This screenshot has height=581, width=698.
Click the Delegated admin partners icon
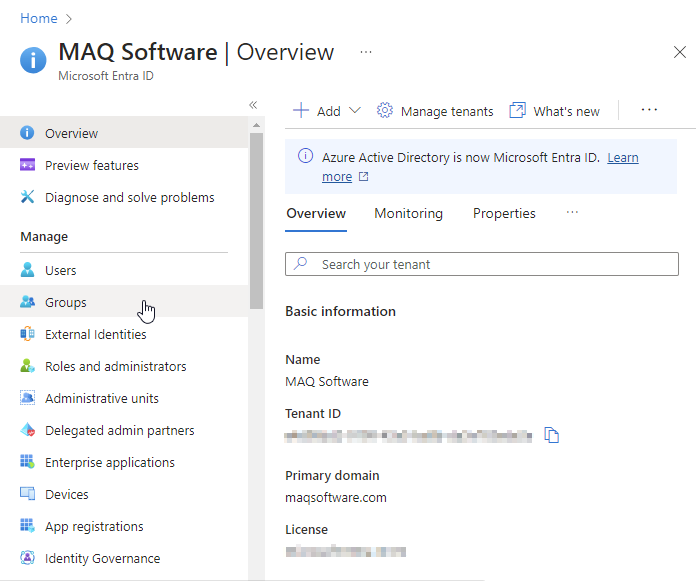pyautogui.click(x=27, y=430)
